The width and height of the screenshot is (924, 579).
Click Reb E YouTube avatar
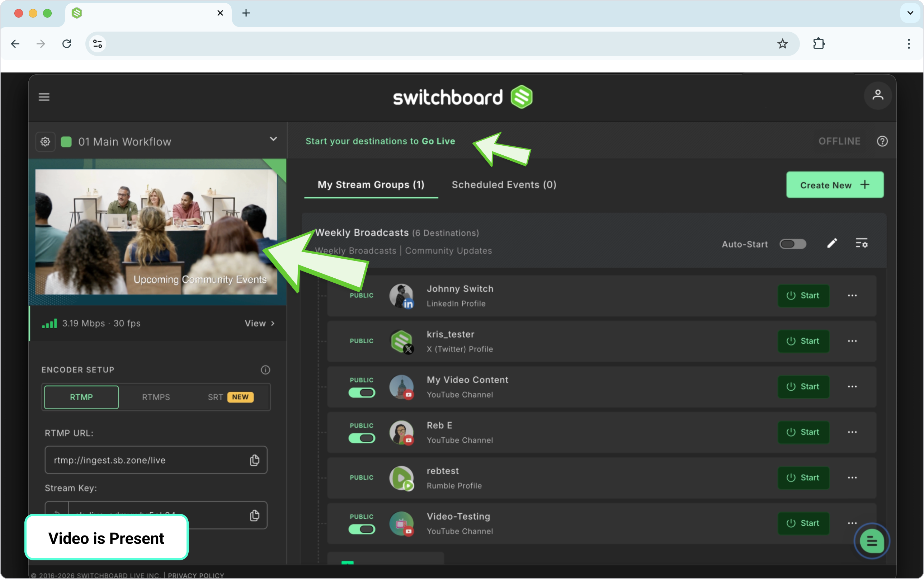click(x=401, y=432)
